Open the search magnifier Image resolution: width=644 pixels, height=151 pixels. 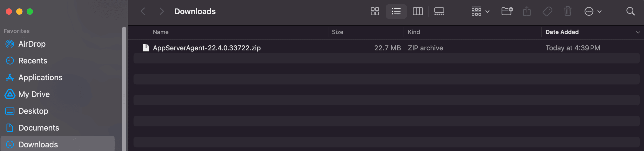(630, 11)
